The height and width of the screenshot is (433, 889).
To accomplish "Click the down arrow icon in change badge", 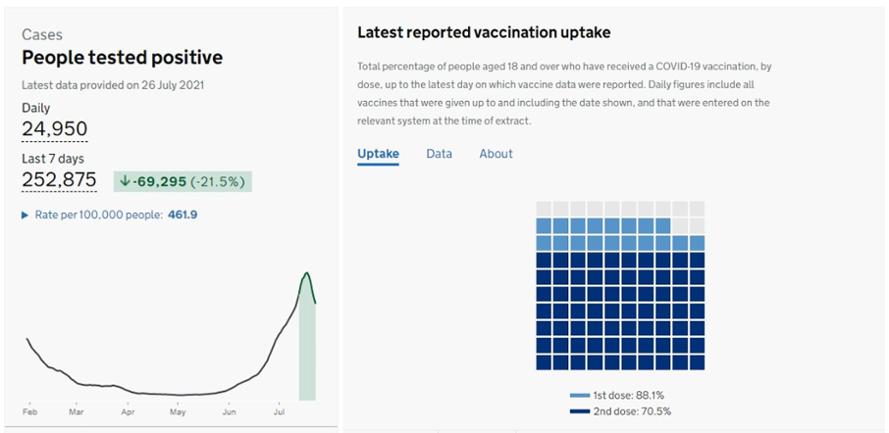I will 125,181.
